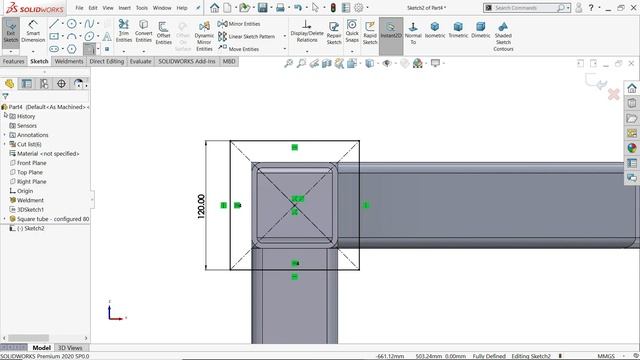Toggle Shaded Sketch Contours

503,36
